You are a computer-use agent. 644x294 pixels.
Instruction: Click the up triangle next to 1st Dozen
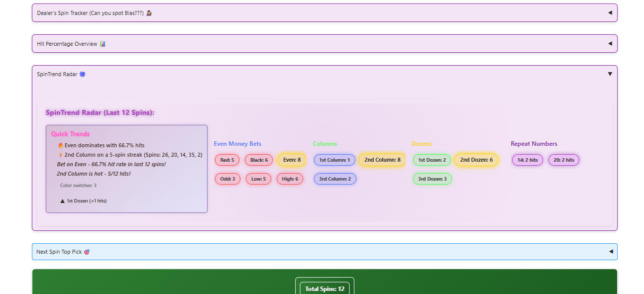(x=63, y=201)
